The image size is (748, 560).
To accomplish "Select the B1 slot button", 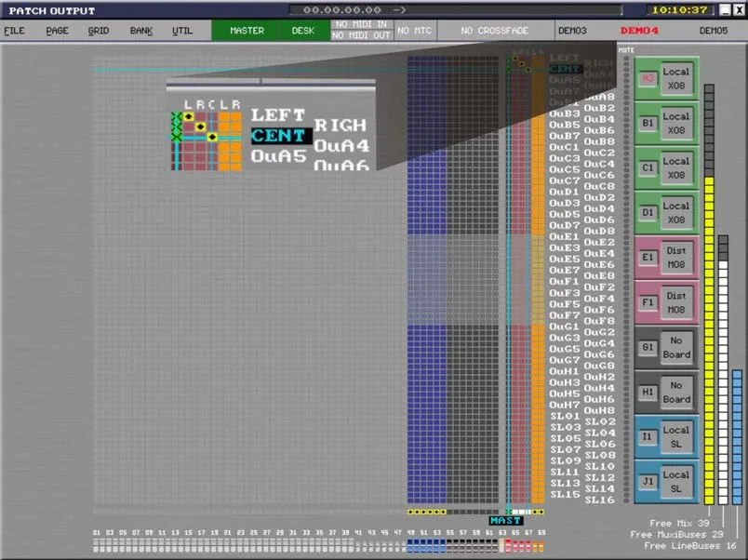I will (x=648, y=123).
